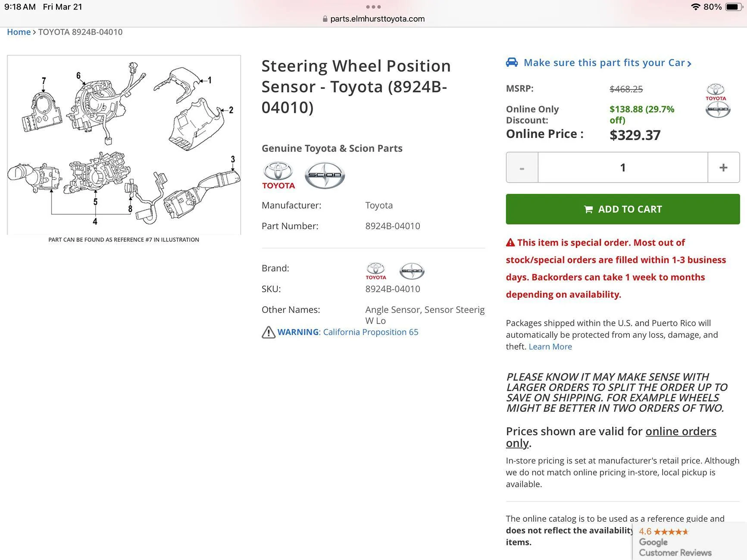Screen dimensions: 747x560
Task: Click the blue car fitment icon
Action: 512,62
